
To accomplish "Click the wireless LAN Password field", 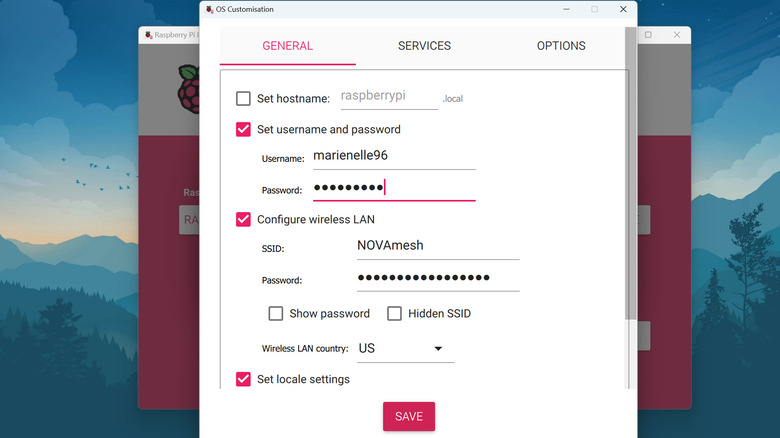I will 438,278.
